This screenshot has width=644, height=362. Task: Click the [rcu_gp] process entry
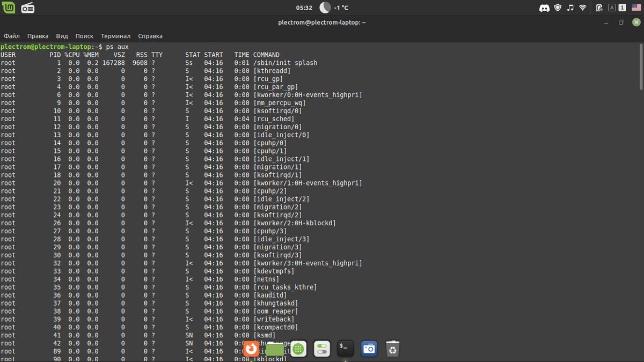(268, 79)
